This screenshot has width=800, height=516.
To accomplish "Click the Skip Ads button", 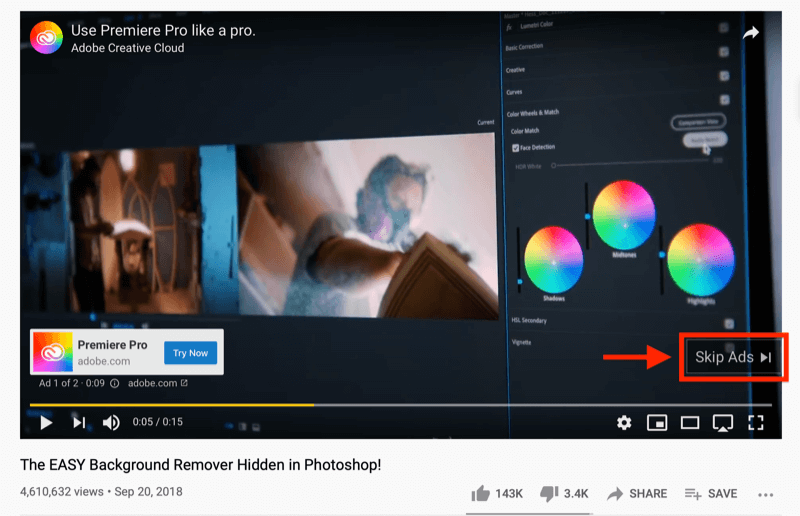I will coord(733,357).
